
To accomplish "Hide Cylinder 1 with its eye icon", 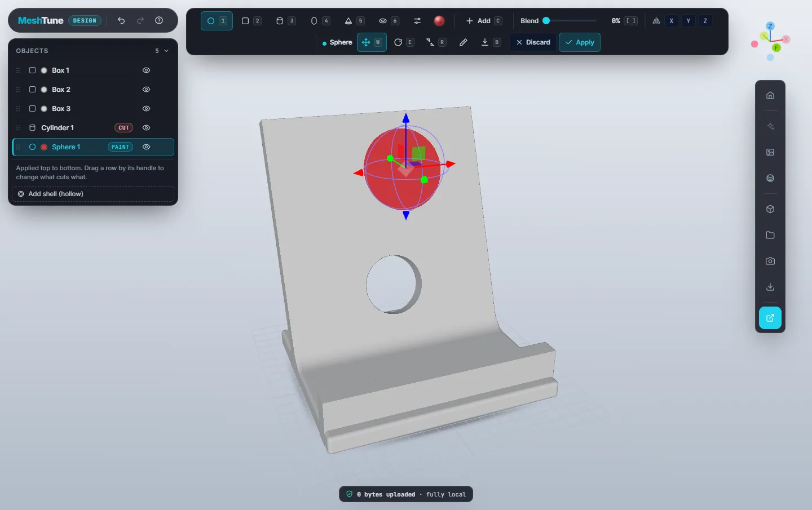I will click(146, 128).
